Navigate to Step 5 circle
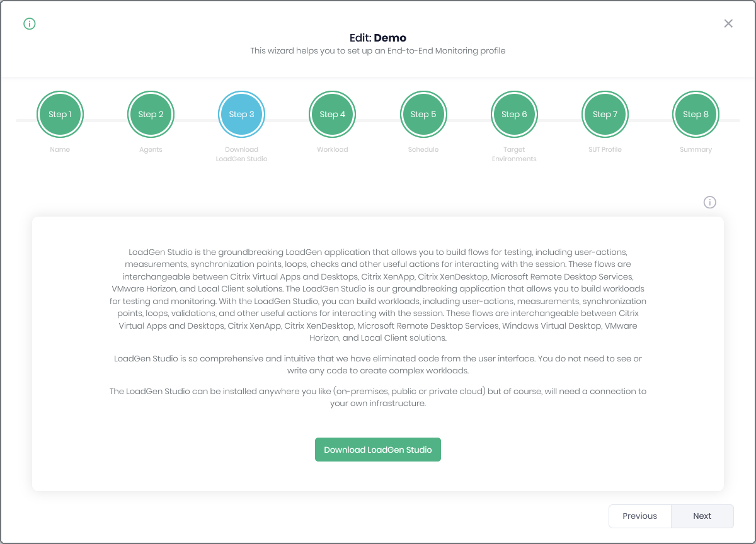This screenshot has height=544, width=756. [x=423, y=115]
